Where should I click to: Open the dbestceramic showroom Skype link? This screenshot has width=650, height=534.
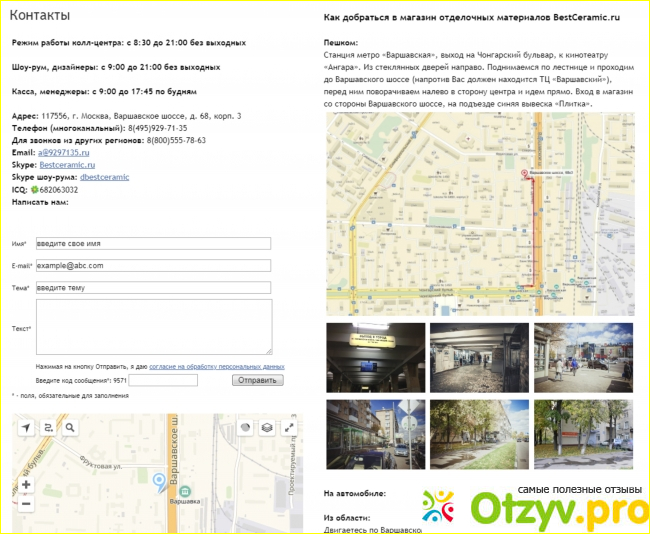click(105, 177)
